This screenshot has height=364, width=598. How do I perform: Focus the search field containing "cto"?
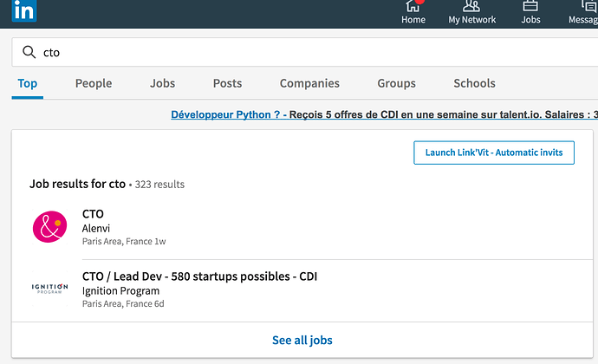(303, 52)
